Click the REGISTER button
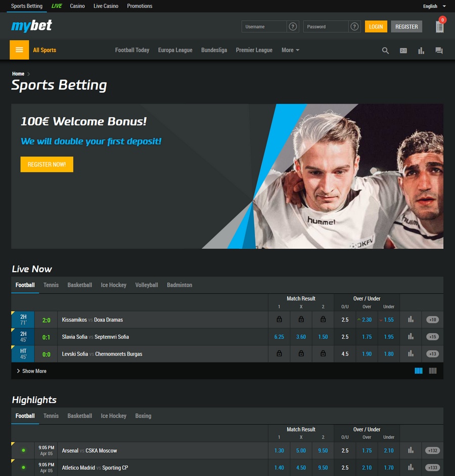Viewport: 455px width, 476px height. click(x=406, y=27)
